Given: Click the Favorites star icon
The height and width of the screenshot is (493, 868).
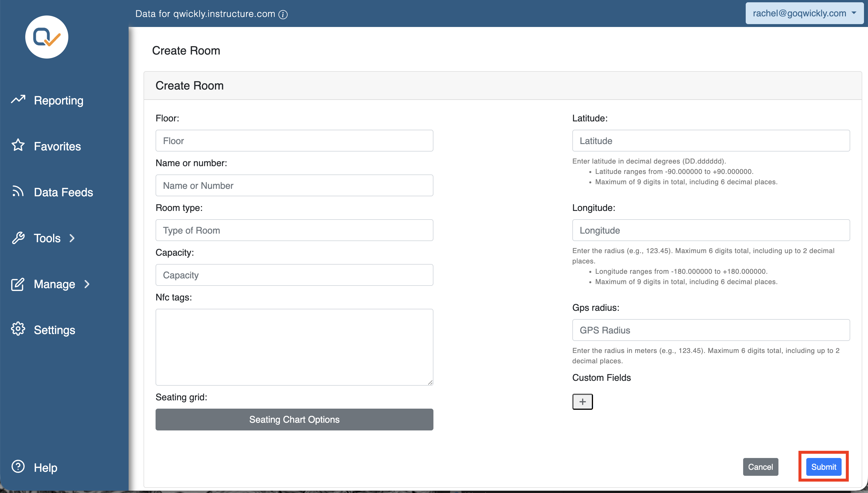Looking at the screenshot, I should click(x=18, y=145).
